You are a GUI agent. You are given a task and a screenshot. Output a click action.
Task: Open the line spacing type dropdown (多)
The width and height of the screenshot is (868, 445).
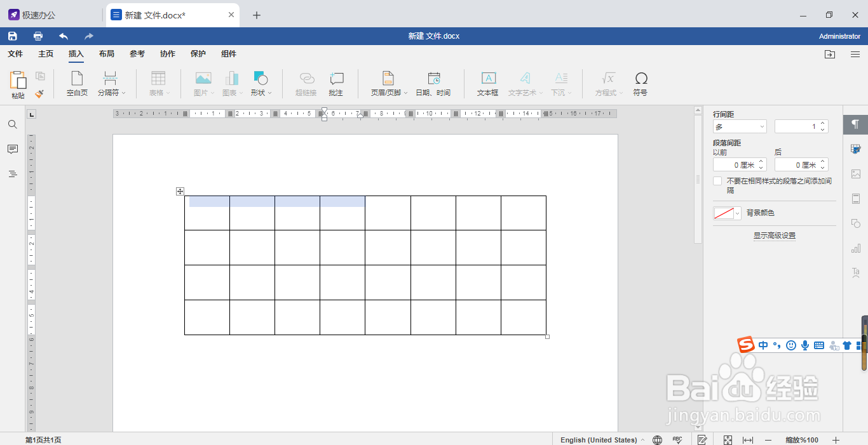[740, 127]
